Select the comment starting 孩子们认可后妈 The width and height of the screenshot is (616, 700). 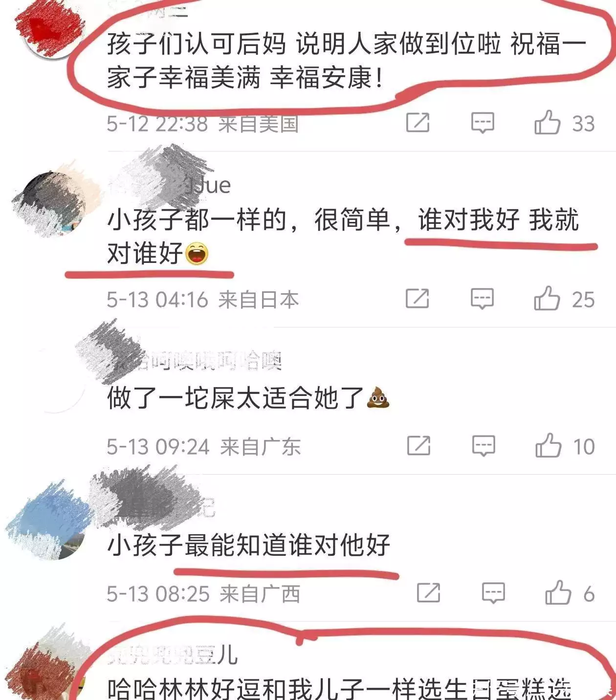(346, 61)
